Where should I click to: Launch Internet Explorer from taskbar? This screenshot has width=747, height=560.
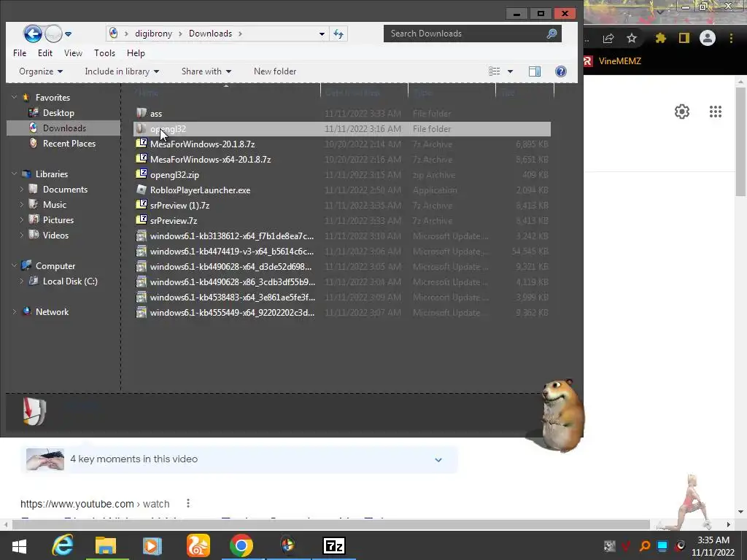63,545
